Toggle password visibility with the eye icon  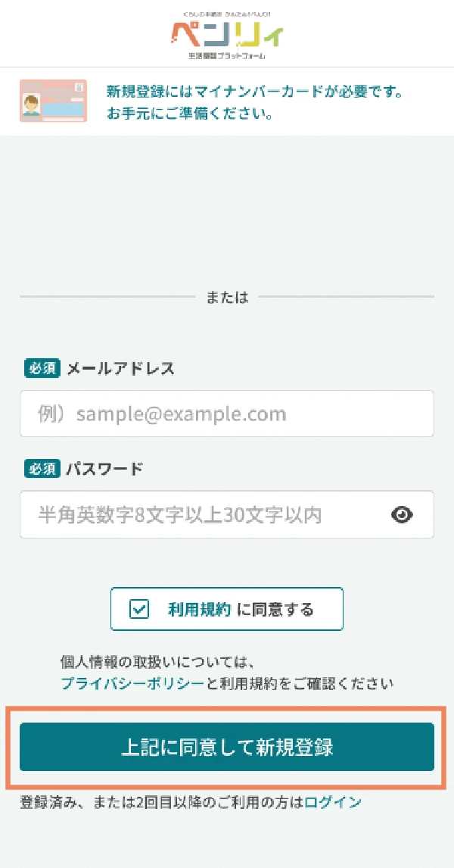[403, 515]
